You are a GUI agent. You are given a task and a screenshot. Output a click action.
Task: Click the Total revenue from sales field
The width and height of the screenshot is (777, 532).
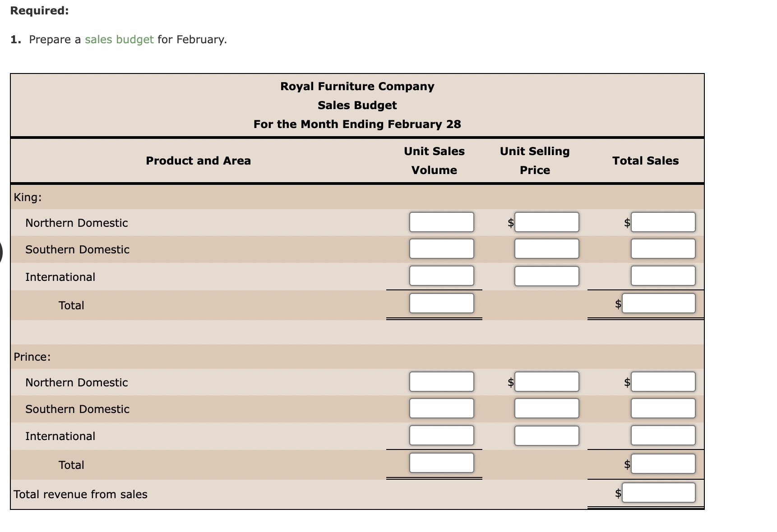point(659,492)
